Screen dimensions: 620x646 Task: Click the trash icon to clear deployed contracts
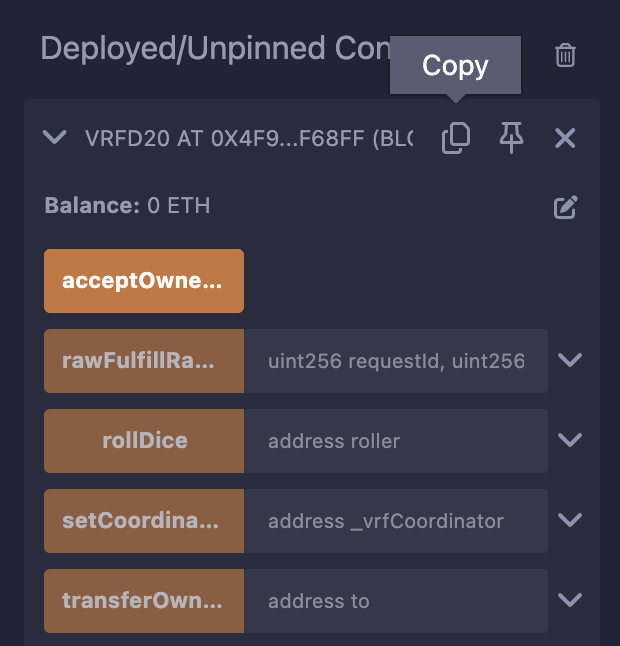(x=565, y=55)
